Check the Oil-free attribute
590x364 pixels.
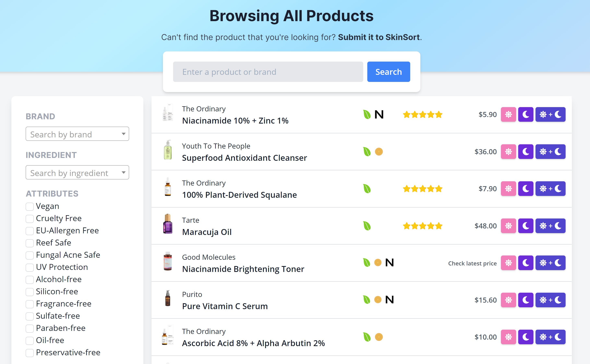pos(30,341)
